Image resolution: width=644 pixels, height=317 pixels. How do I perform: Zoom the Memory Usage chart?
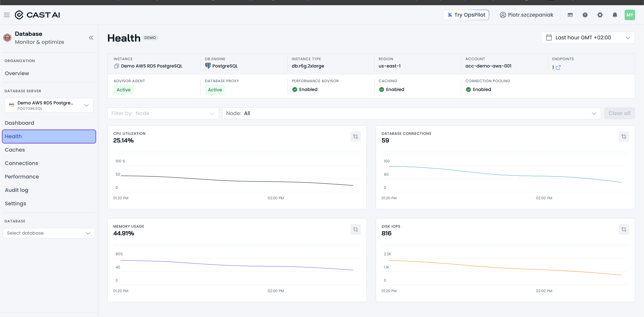coord(355,229)
